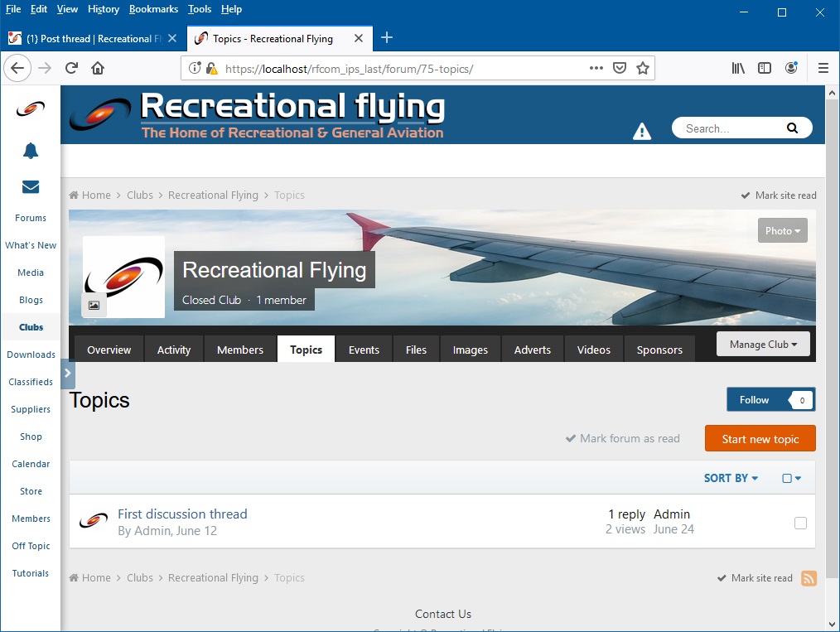Click the warning triangle icon in header

click(642, 131)
